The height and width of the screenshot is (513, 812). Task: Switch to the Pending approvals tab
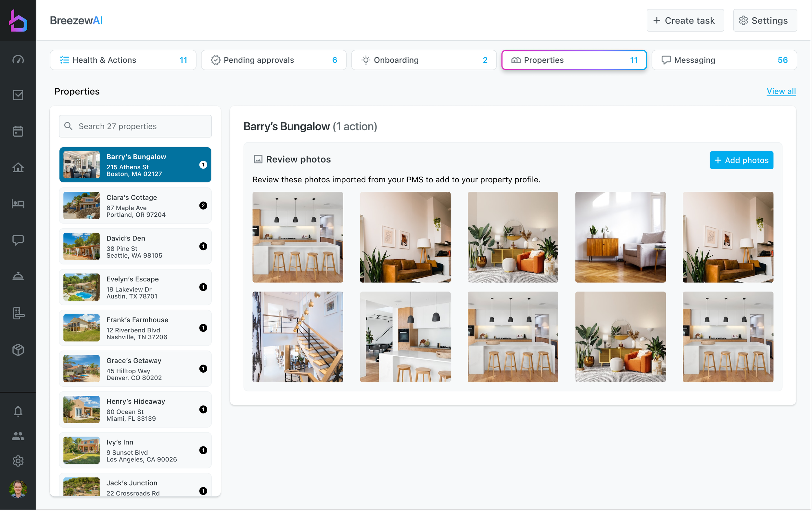[x=274, y=60]
